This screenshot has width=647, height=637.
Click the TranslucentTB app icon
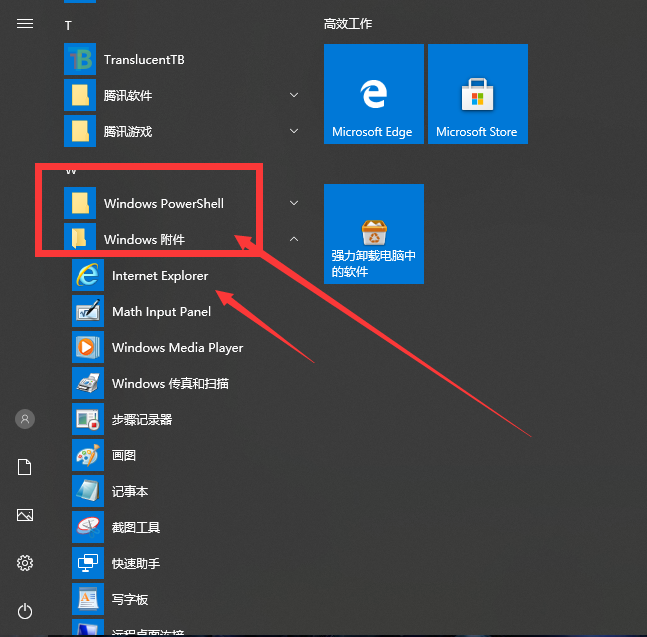click(79, 60)
